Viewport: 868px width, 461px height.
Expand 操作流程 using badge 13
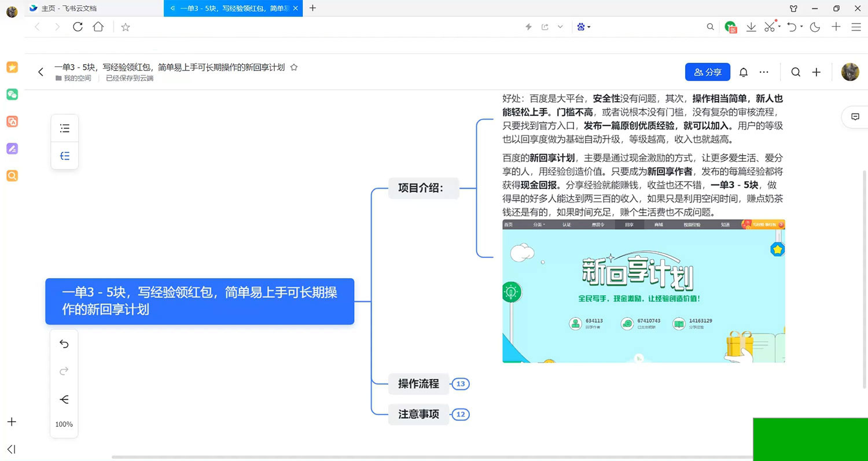pyautogui.click(x=461, y=383)
